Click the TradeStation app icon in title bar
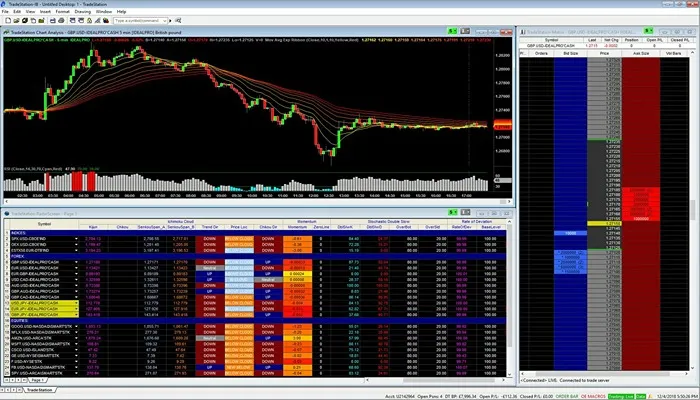The height and width of the screenshot is (400, 700). tap(5, 4)
